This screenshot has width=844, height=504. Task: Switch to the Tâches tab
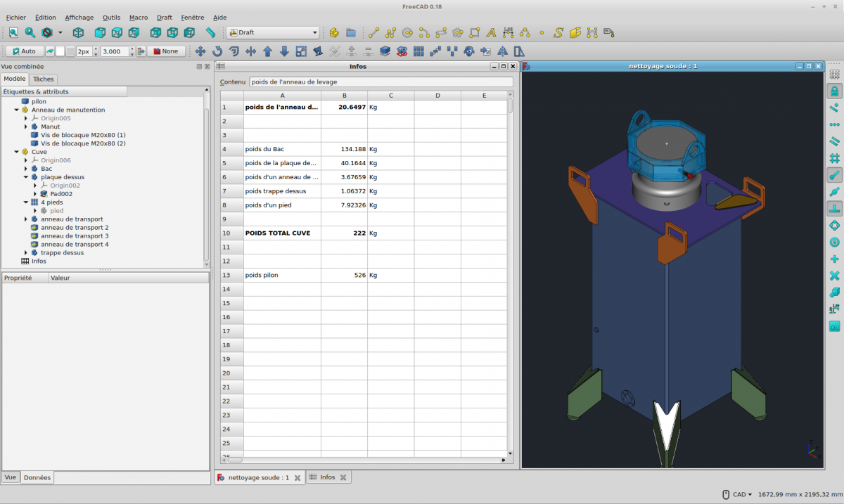pyautogui.click(x=44, y=79)
